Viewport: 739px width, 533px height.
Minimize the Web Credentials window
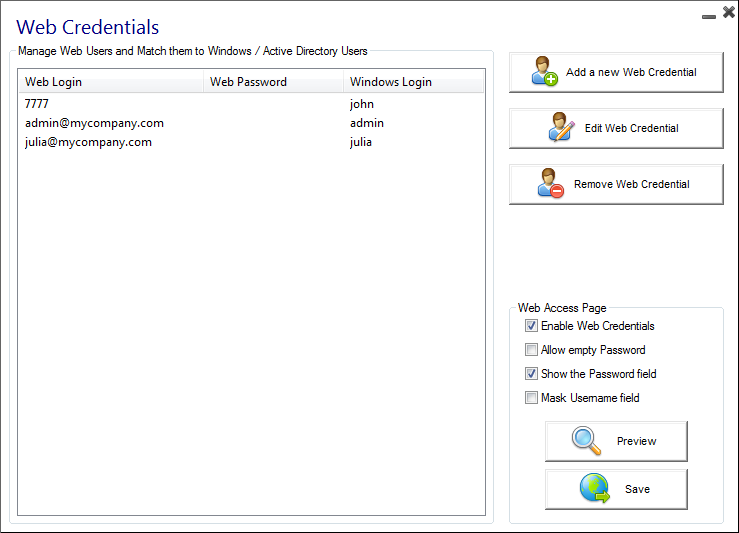click(708, 15)
